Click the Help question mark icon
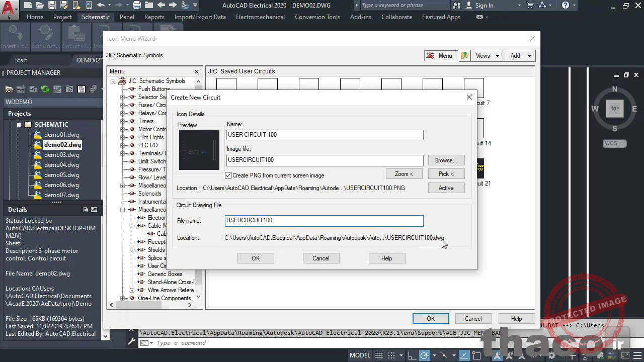 566,6
